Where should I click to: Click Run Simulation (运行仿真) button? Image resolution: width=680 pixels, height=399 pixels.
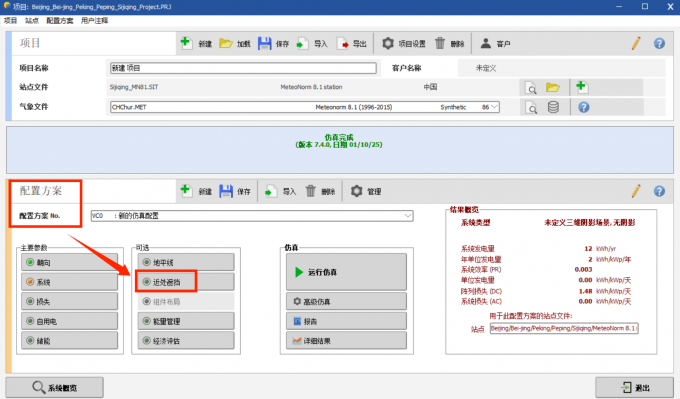(x=347, y=272)
